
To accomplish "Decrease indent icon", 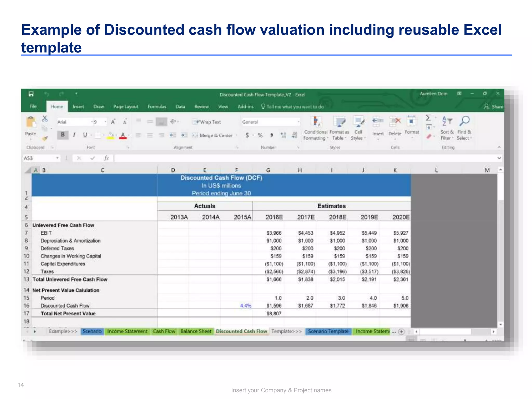I will (x=172, y=135).
